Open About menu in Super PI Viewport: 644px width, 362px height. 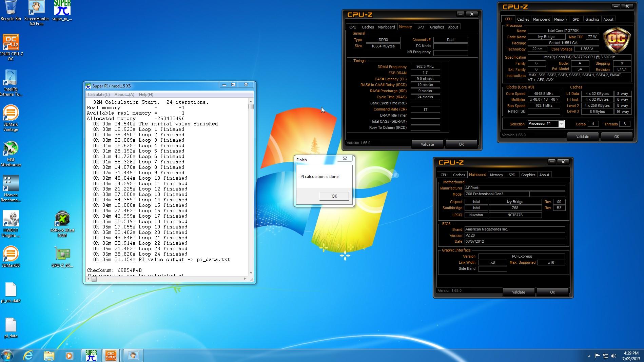(124, 95)
